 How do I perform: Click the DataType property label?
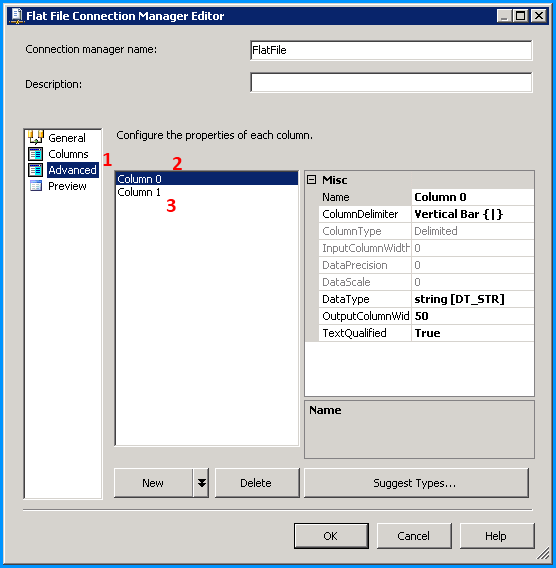365,299
